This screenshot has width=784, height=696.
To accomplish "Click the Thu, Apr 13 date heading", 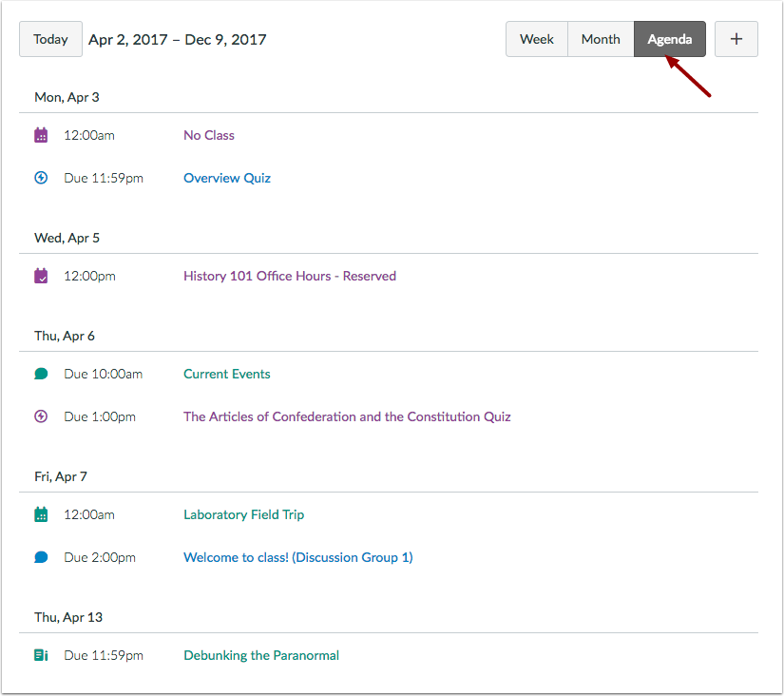I will click(68, 617).
